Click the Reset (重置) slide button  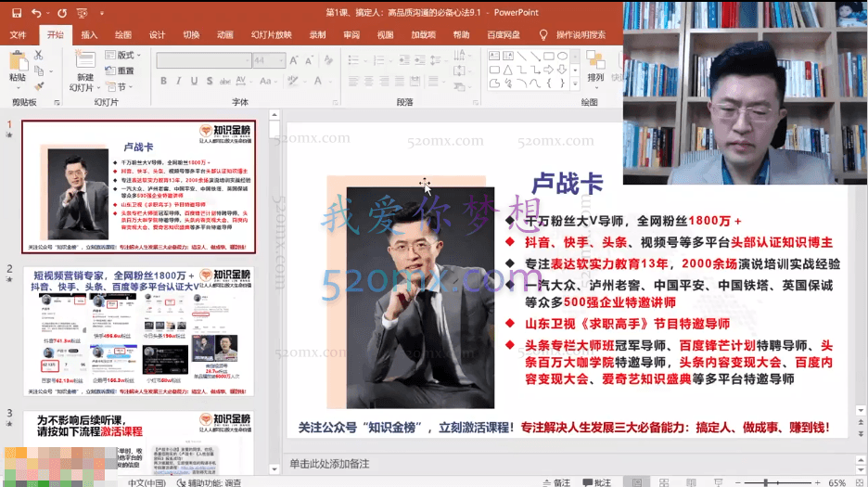pos(121,70)
